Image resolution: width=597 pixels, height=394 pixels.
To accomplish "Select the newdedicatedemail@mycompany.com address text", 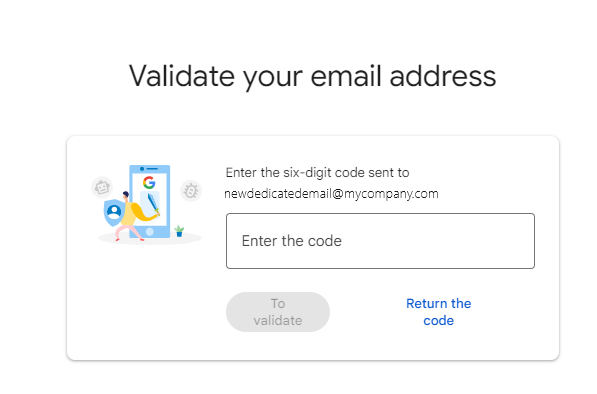I will (x=331, y=194).
